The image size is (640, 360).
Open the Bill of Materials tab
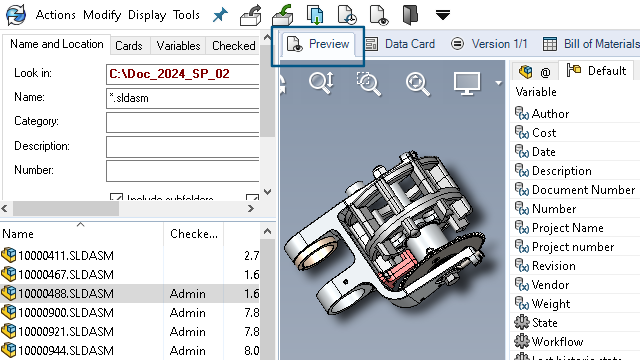[x=591, y=44]
